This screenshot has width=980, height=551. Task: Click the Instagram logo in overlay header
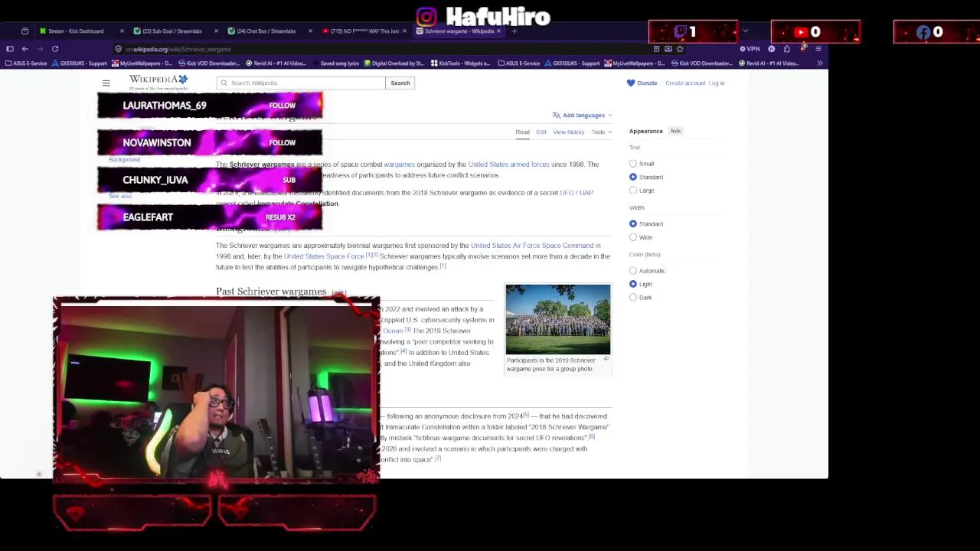tap(426, 16)
